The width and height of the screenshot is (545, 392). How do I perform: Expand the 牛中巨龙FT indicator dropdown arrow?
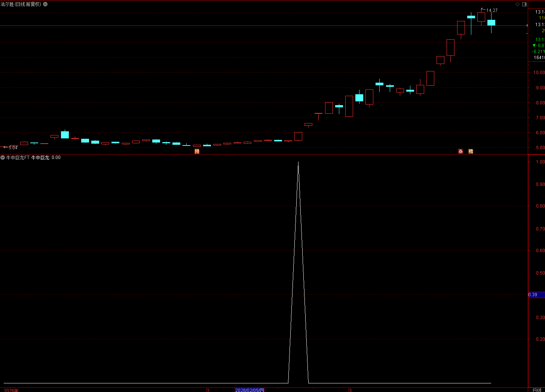click(3, 157)
